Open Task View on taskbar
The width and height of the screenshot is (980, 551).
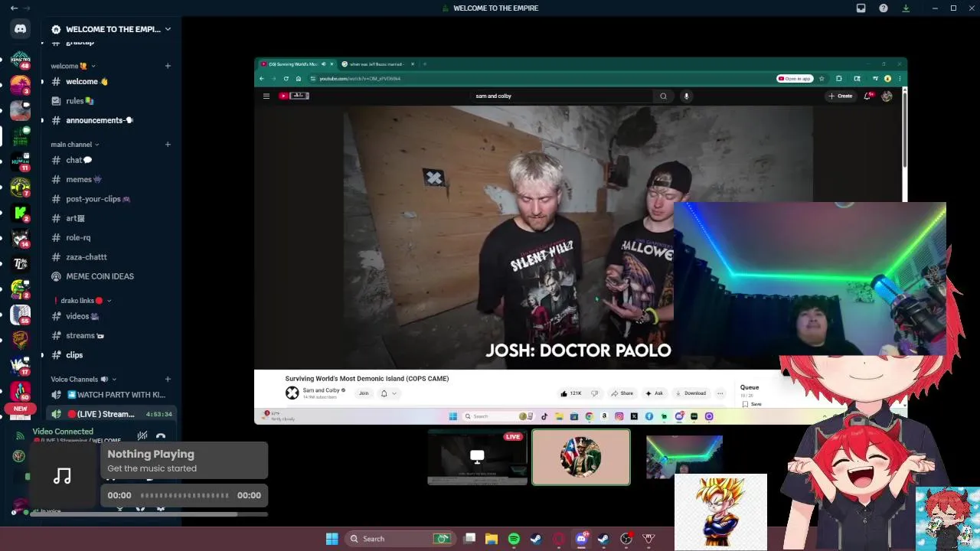point(469,539)
